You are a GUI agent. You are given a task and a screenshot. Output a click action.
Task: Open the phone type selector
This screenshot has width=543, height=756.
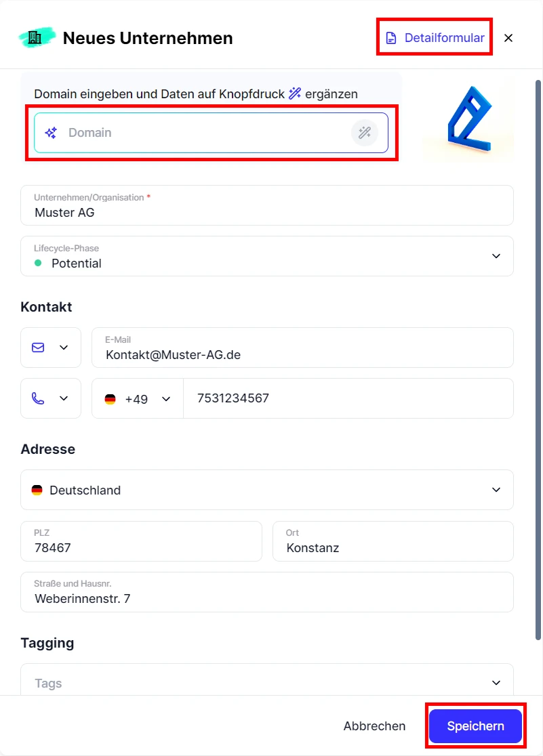click(x=51, y=398)
